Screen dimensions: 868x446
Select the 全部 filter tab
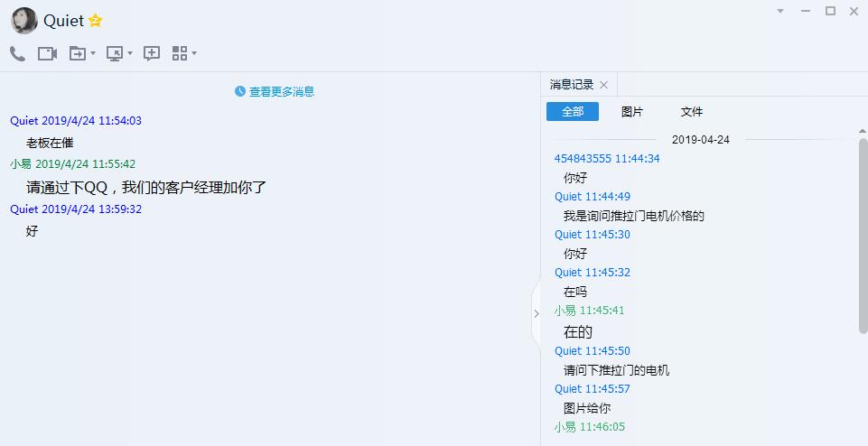pyautogui.click(x=573, y=112)
